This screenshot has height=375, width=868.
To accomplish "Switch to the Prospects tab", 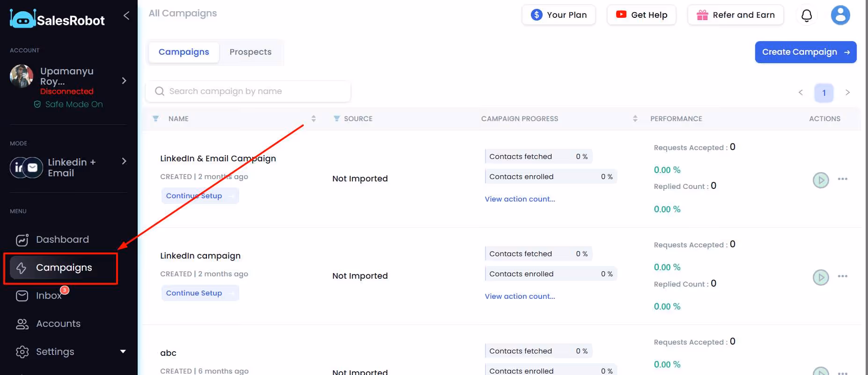I will (250, 52).
